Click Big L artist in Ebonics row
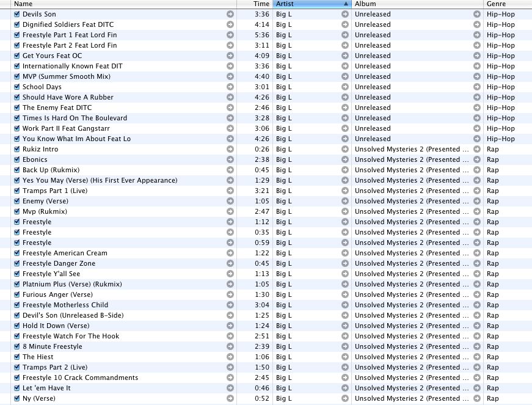Viewport: 532px width, 405px height. coord(283,159)
